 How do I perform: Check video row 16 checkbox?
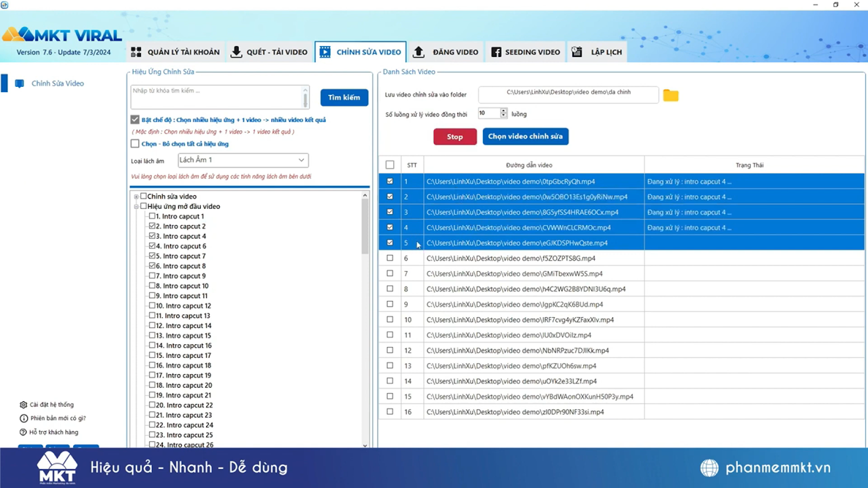[390, 412]
